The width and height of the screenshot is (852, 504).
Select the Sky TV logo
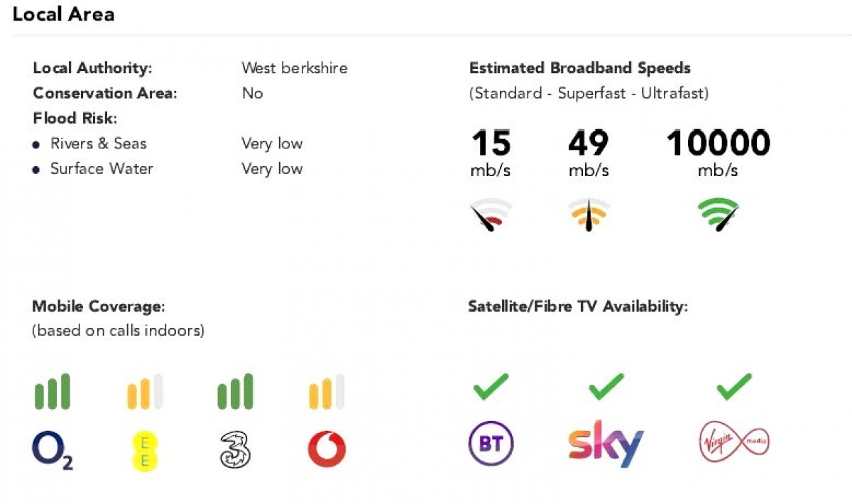[606, 444]
